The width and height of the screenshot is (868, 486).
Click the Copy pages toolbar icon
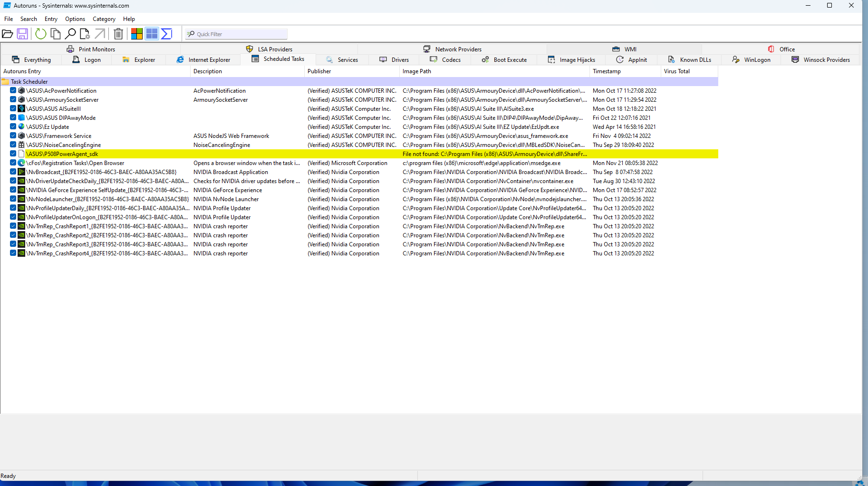click(56, 34)
